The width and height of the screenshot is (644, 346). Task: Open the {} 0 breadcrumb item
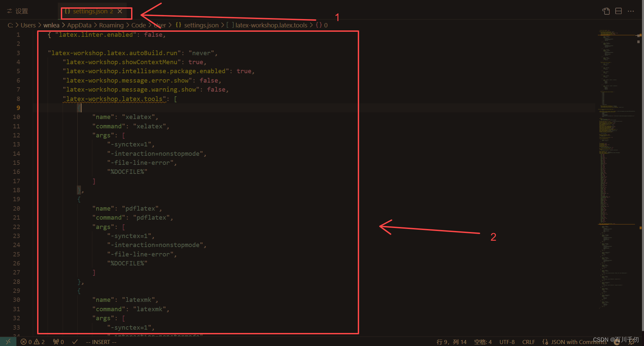click(x=322, y=25)
